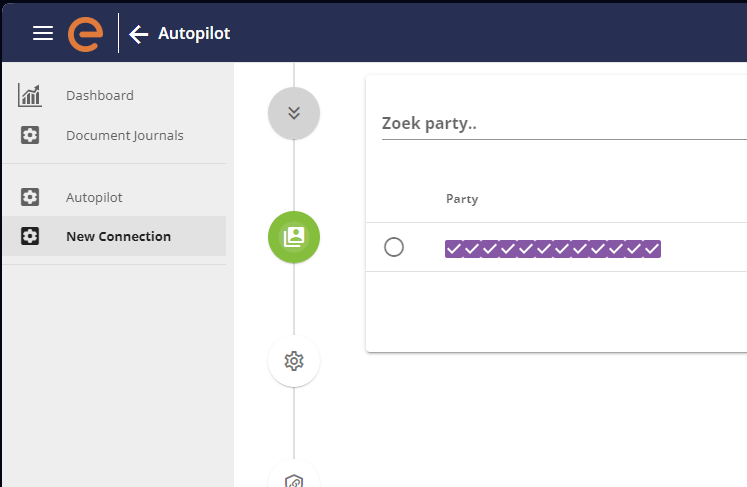Viewport: 747px width, 487px height.
Task: Open the gear settings step in stepper
Action: 294,361
